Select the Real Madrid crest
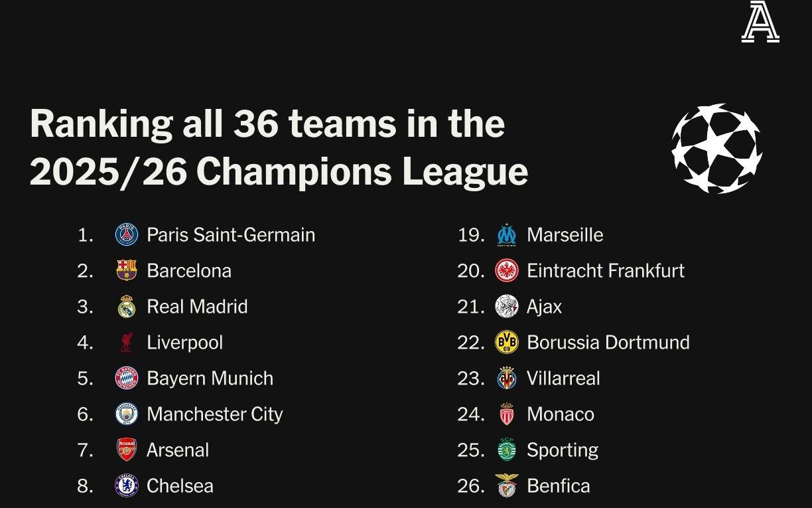 127,307
